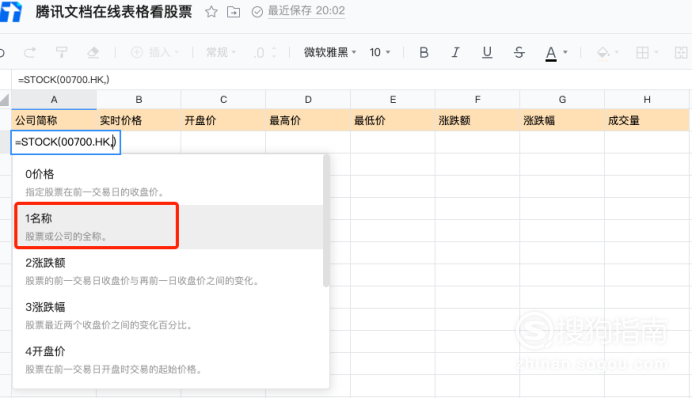The width and height of the screenshot is (692, 398).
Task: Click the select-all corner triangle
Action: 5,100
